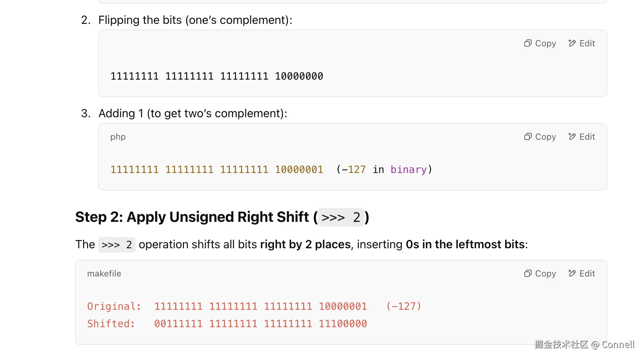Click the "(-127 in binary)" comment text
Image resolution: width=644 pixels, height=359 pixels.
click(384, 170)
